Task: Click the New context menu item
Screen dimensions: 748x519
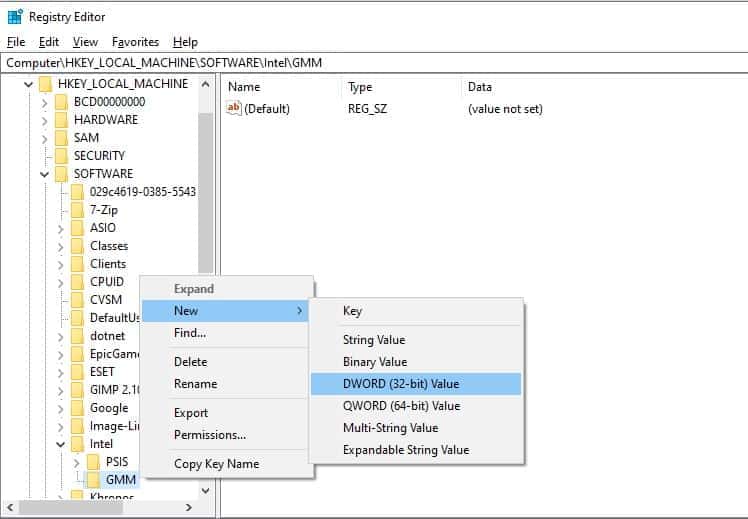Action: [226, 311]
